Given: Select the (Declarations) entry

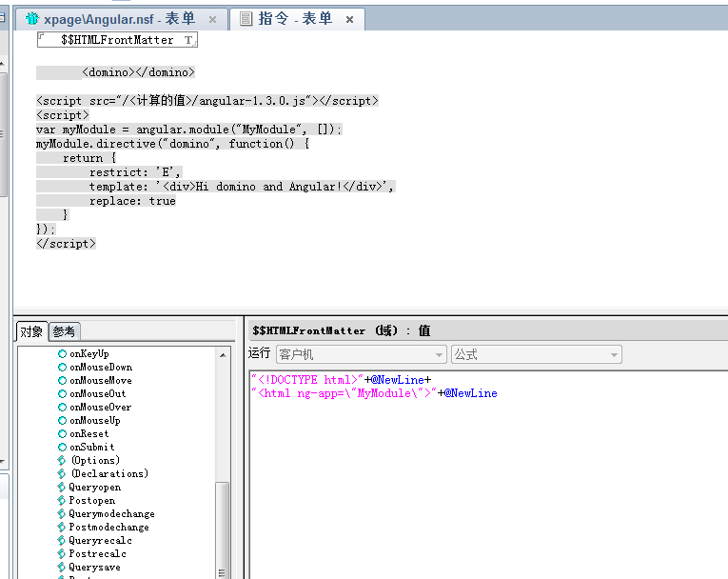Looking at the screenshot, I should tap(109, 473).
